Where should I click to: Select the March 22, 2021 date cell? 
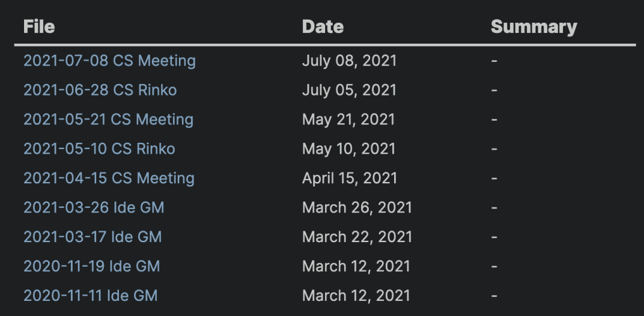coord(357,237)
